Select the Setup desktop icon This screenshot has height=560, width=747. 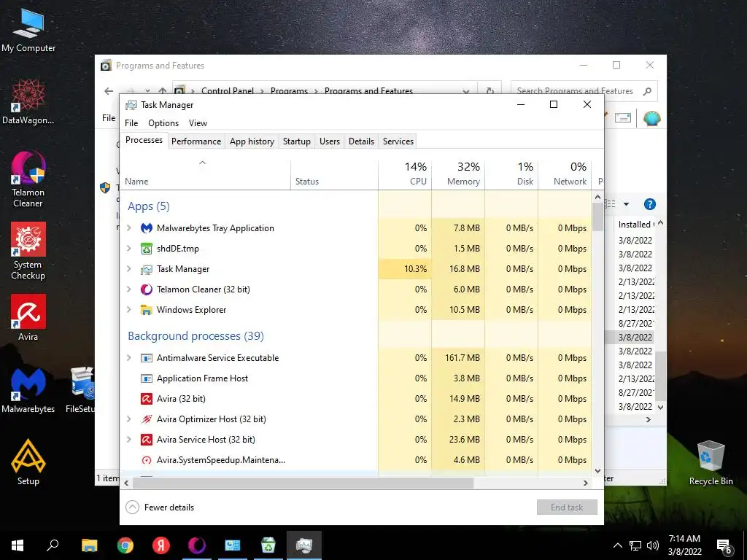pyautogui.click(x=28, y=462)
